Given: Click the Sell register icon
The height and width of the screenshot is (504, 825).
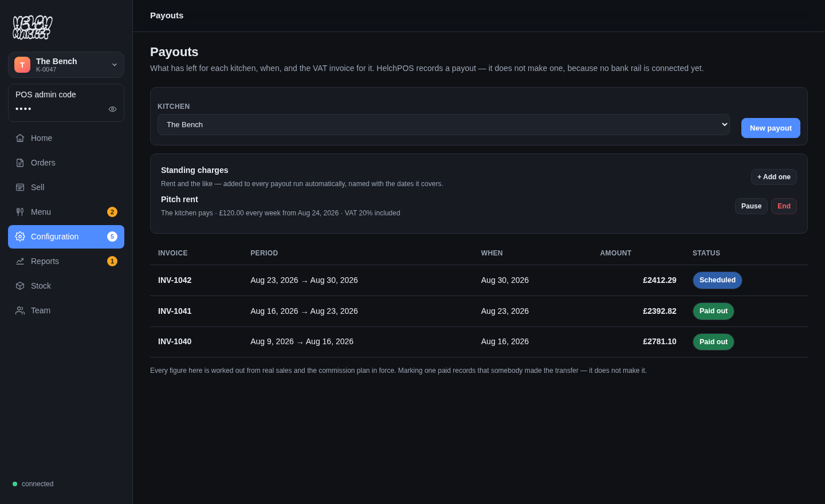Looking at the screenshot, I should 20,187.
